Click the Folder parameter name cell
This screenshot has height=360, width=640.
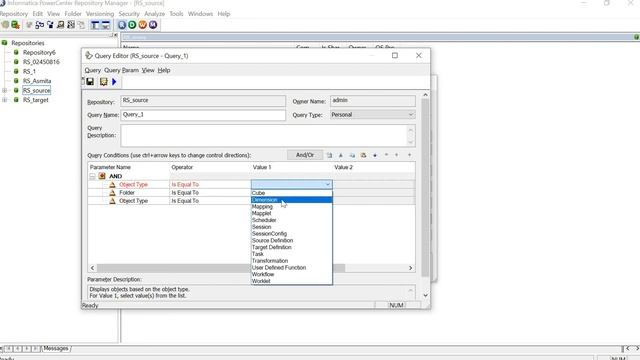click(x=127, y=193)
